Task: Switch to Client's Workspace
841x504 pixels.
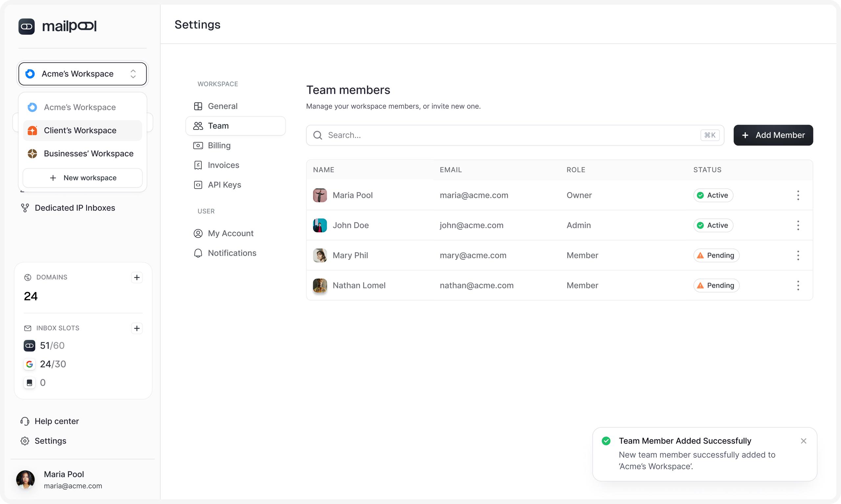Action: pos(80,130)
